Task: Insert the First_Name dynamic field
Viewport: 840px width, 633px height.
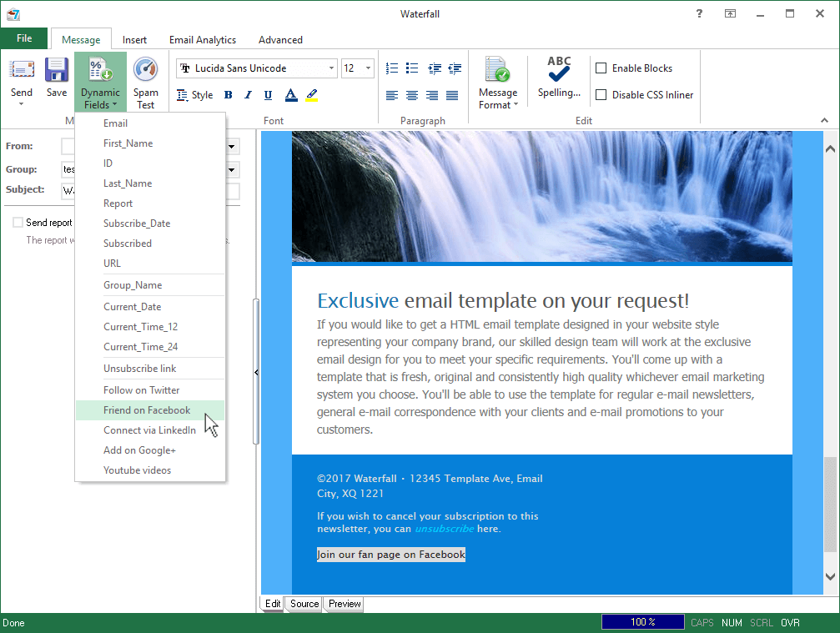Action: tap(150, 143)
